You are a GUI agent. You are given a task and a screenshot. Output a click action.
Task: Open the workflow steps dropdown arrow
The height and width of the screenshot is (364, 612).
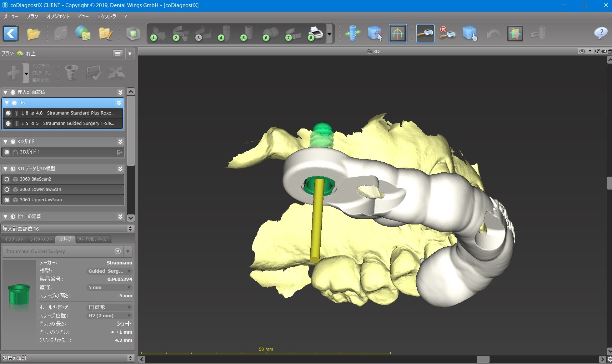click(x=329, y=34)
